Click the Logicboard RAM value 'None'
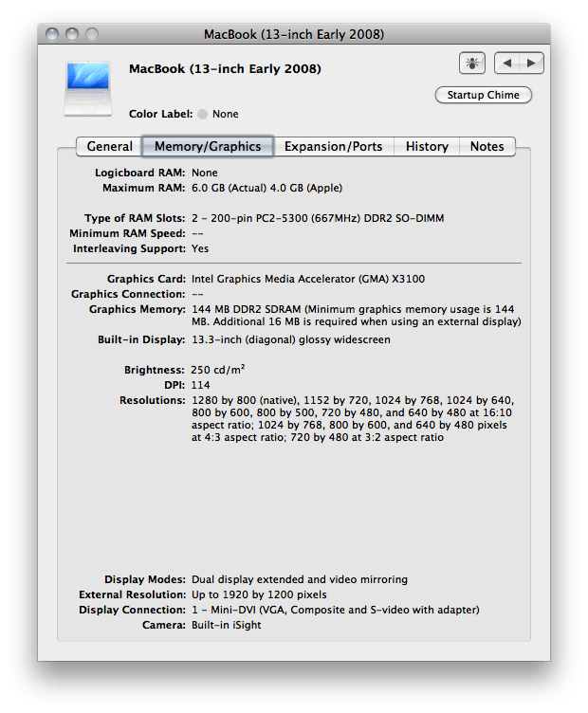 pyautogui.click(x=205, y=173)
